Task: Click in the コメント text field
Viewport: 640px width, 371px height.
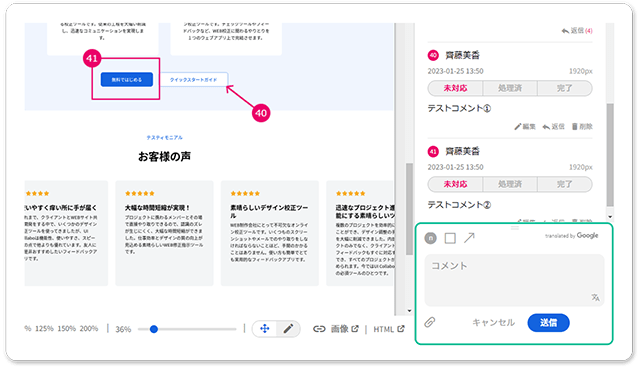Action: click(x=514, y=280)
